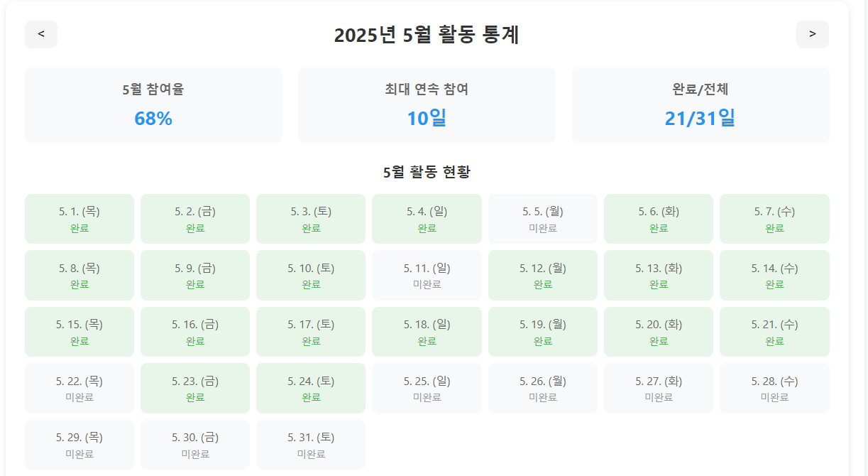Go to next month with right arrow

812,34
